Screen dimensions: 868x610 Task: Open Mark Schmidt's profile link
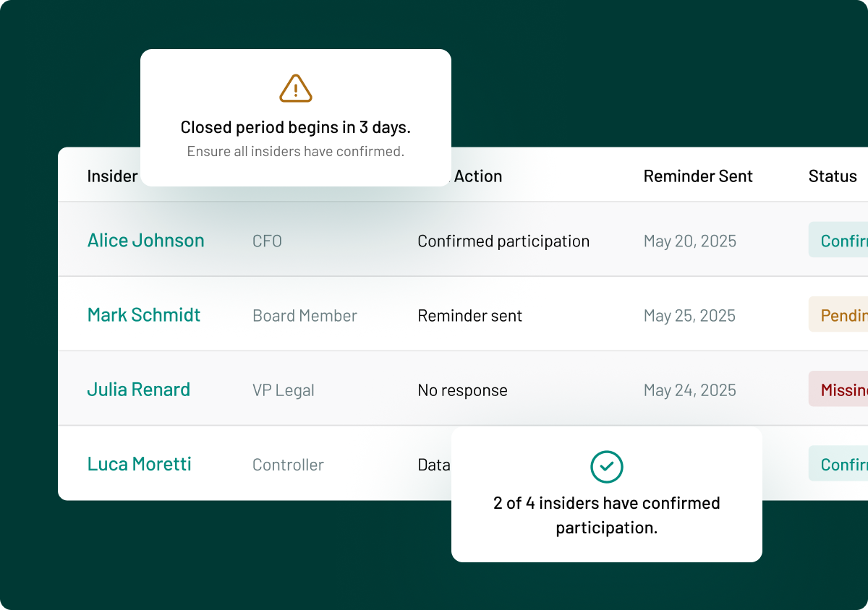(x=143, y=315)
